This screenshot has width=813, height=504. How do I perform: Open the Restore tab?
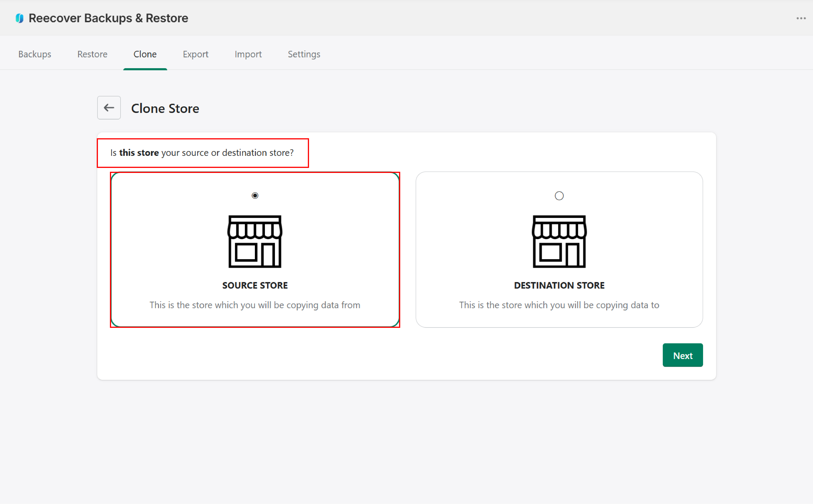[x=92, y=54]
